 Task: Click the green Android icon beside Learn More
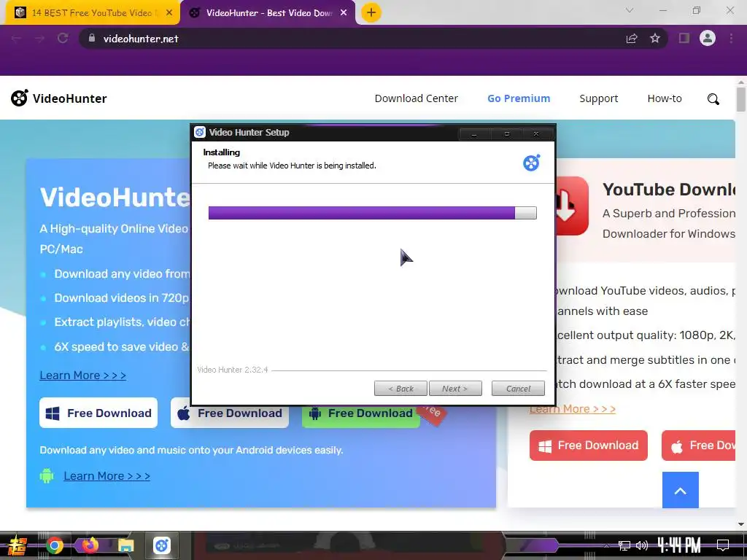pyautogui.click(x=47, y=475)
